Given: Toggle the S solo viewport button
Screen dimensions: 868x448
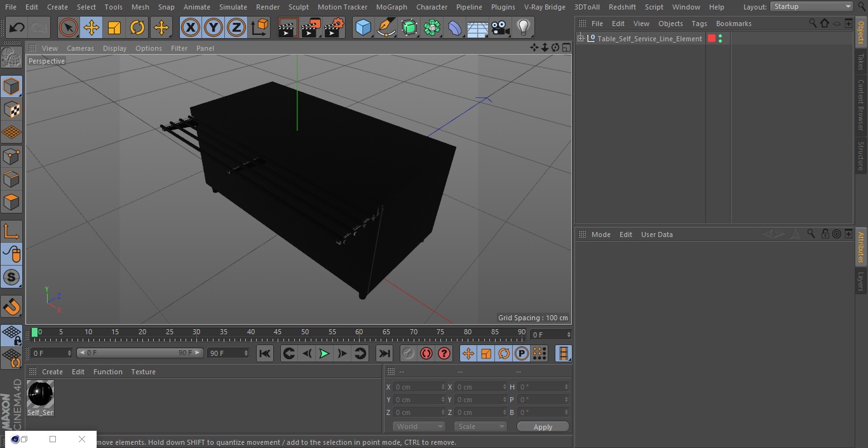Looking at the screenshot, I should 11,277.
